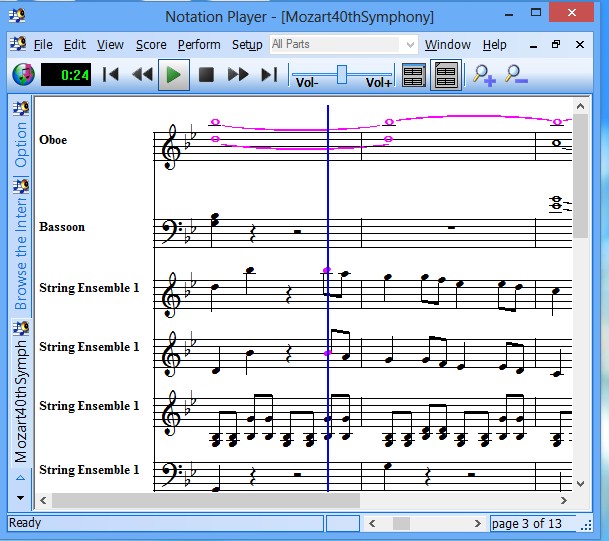Click the page scrollbar right arrow in status bar

(x=478, y=523)
